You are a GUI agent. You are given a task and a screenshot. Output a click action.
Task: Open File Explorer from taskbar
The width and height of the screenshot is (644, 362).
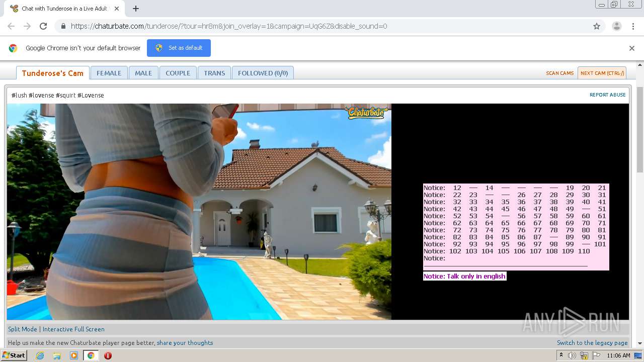coord(57,355)
